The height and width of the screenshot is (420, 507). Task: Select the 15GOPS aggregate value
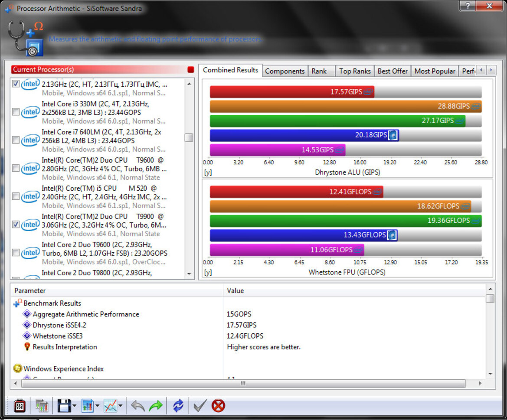pos(239,314)
